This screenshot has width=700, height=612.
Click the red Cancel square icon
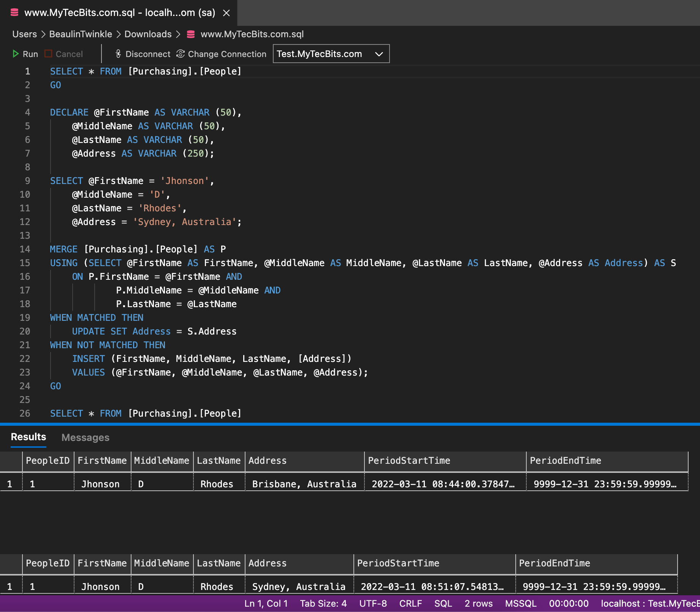tap(48, 54)
